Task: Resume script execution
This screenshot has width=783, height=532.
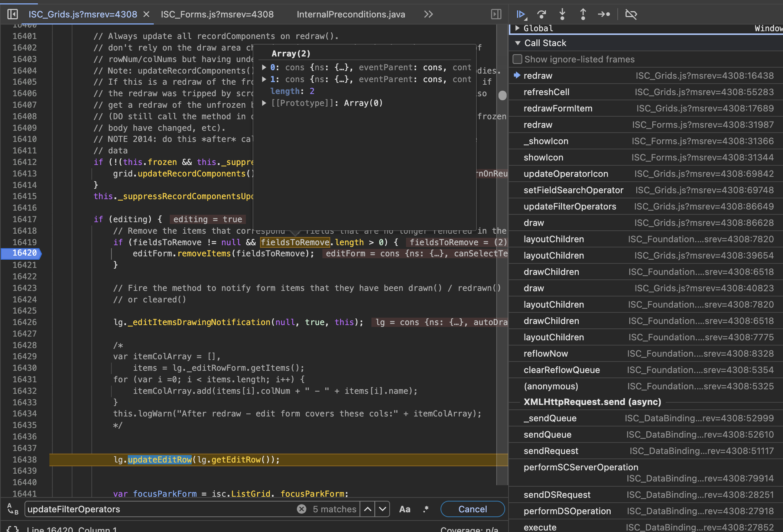Action: click(521, 14)
